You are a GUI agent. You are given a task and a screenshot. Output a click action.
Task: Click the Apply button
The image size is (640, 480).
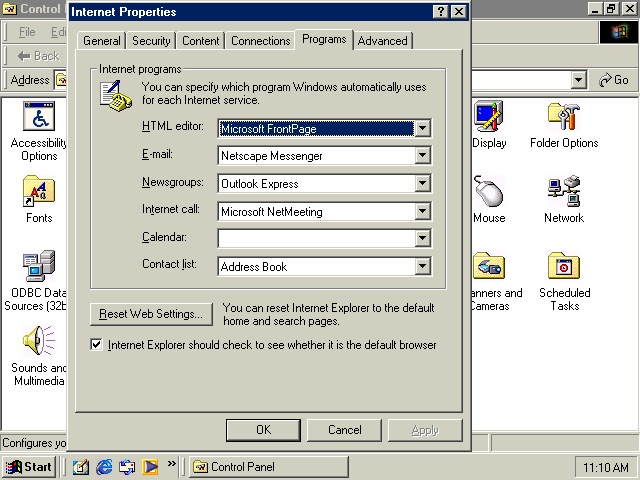(425, 430)
